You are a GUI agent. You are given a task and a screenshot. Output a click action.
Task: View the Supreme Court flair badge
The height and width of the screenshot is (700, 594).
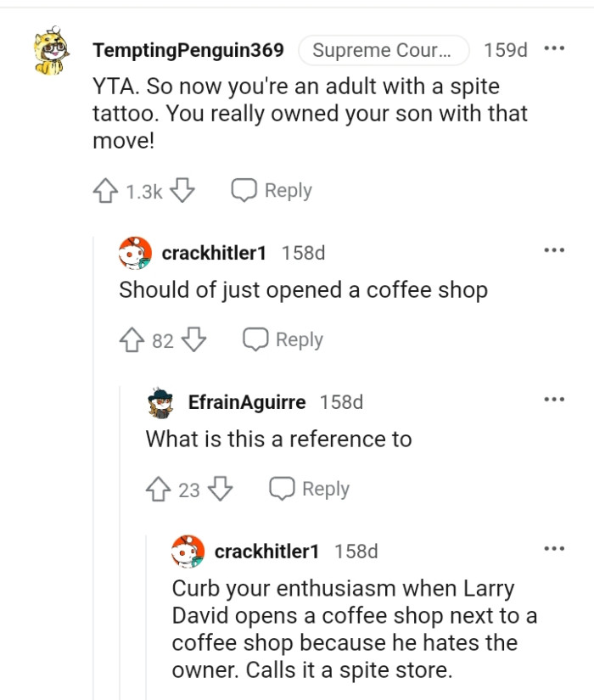[x=384, y=50]
